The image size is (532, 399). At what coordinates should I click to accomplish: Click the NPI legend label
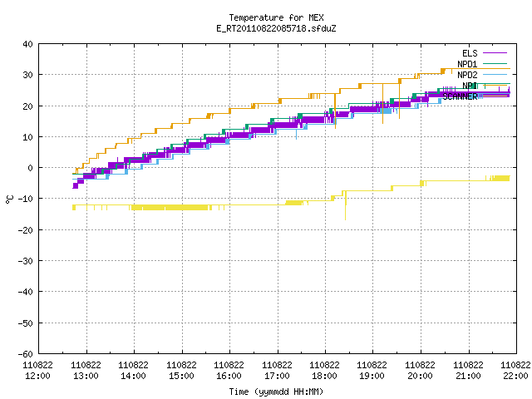point(470,86)
